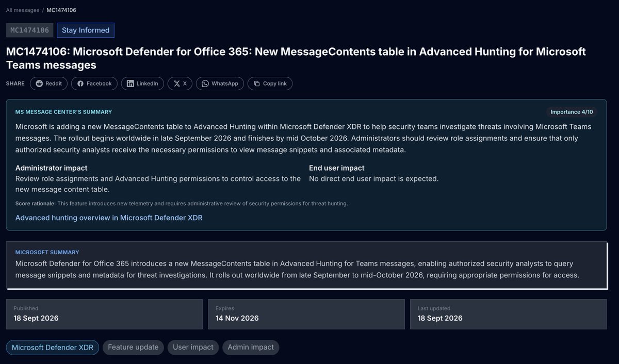The width and height of the screenshot is (619, 364).
Task: Click the Administrator impact heading
Action: (x=52, y=168)
